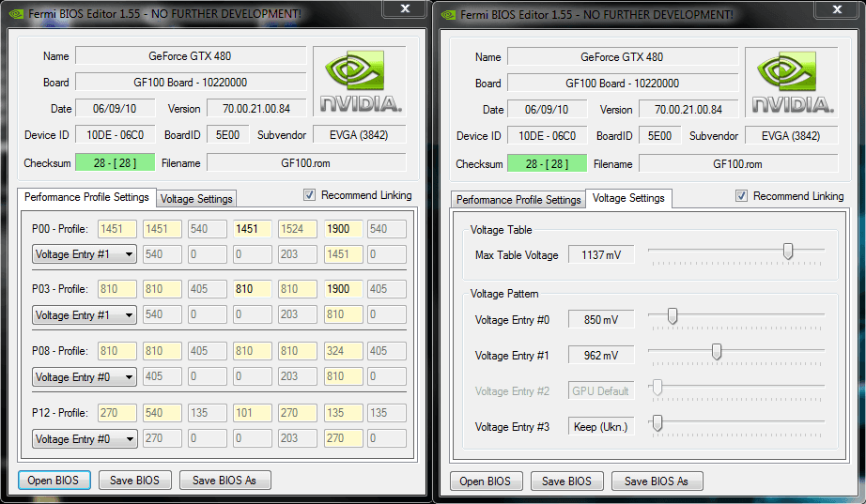Click Open BIOS button in right window
This screenshot has width=866, height=504.
tap(485, 481)
